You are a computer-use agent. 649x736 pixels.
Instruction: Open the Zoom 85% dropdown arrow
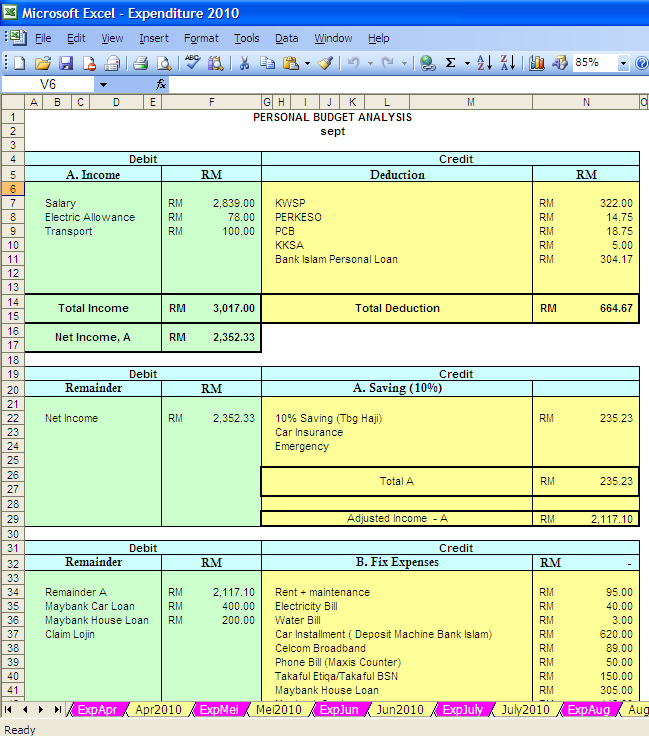click(x=623, y=63)
